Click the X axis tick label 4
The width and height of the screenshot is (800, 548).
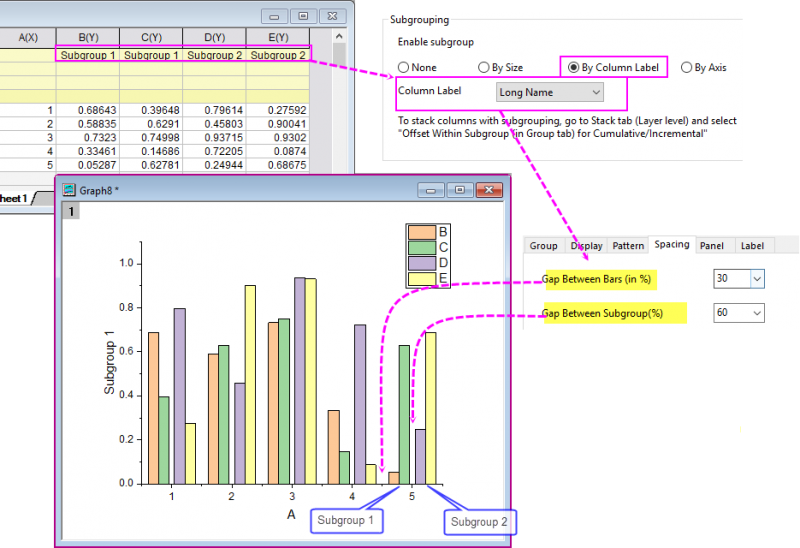[352, 496]
